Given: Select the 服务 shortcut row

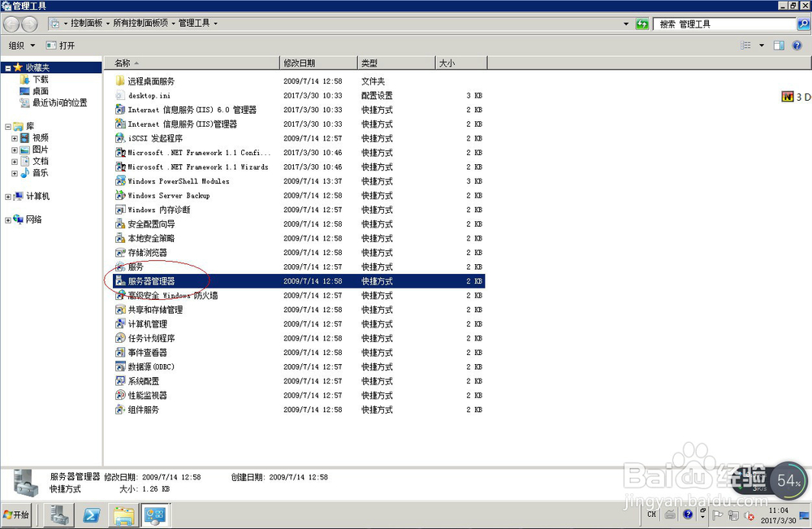Looking at the screenshot, I should click(300, 267).
